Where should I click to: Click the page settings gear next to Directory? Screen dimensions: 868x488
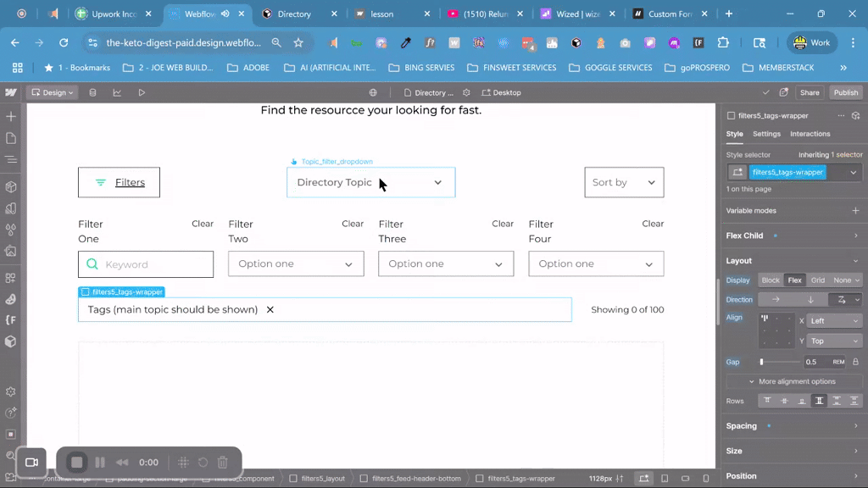pos(466,92)
